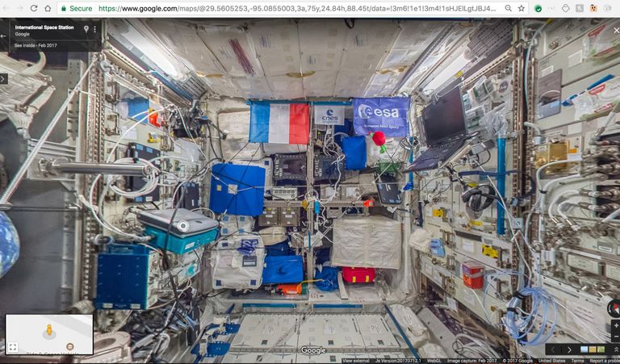620x364 pixels.
Task: Expand the imagery strip with double chevron
Action: tap(615, 349)
